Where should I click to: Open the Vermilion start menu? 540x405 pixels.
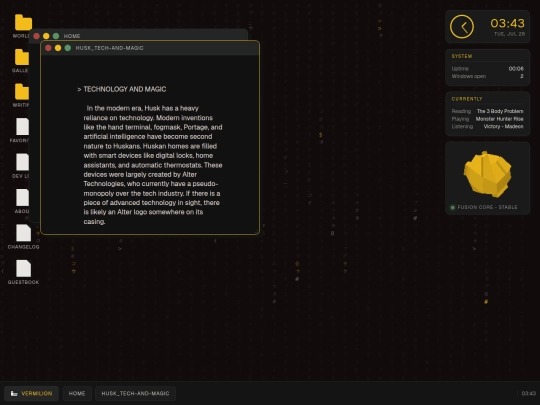[x=31, y=393]
